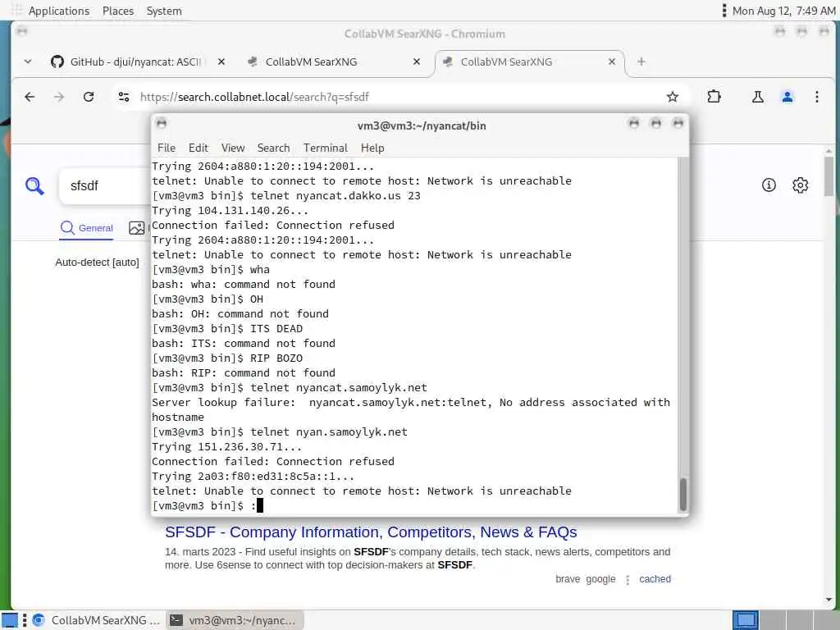The image size is (840, 630).
Task: Open the Applications menu in top panel
Action: (59, 11)
